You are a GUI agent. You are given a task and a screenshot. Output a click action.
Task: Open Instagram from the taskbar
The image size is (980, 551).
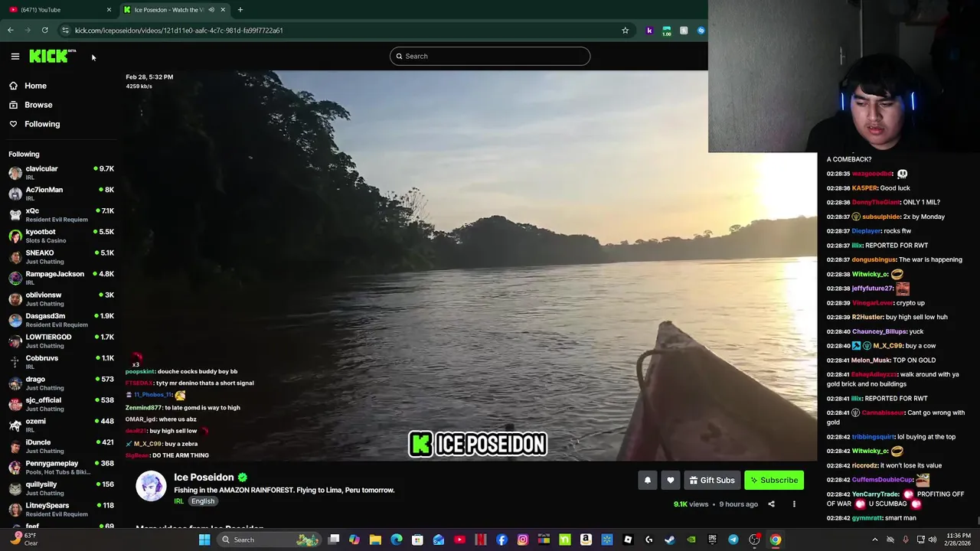point(523,540)
